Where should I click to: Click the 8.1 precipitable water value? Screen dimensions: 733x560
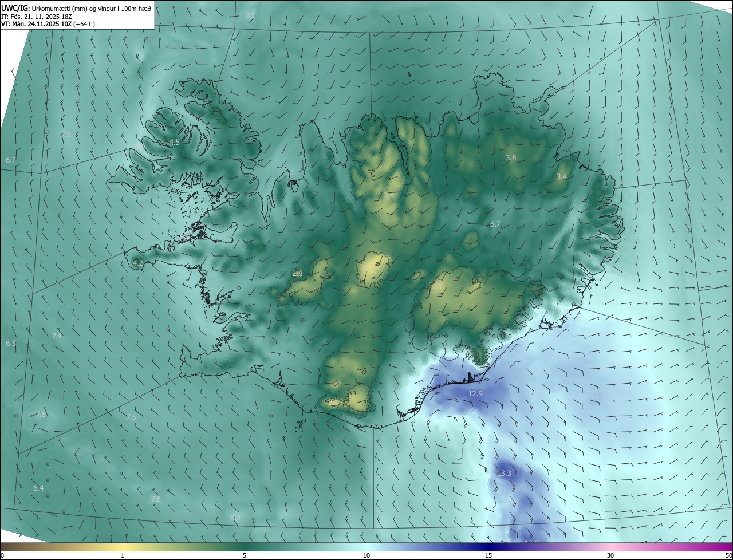(250, 15)
